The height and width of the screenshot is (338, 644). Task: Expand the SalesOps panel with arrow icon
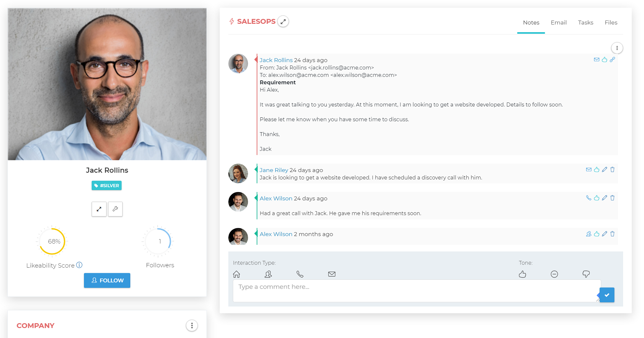[283, 21]
